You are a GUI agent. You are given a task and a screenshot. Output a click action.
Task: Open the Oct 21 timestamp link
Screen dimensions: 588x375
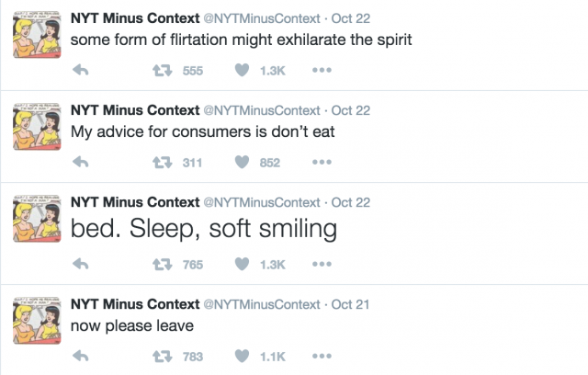point(350,304)
